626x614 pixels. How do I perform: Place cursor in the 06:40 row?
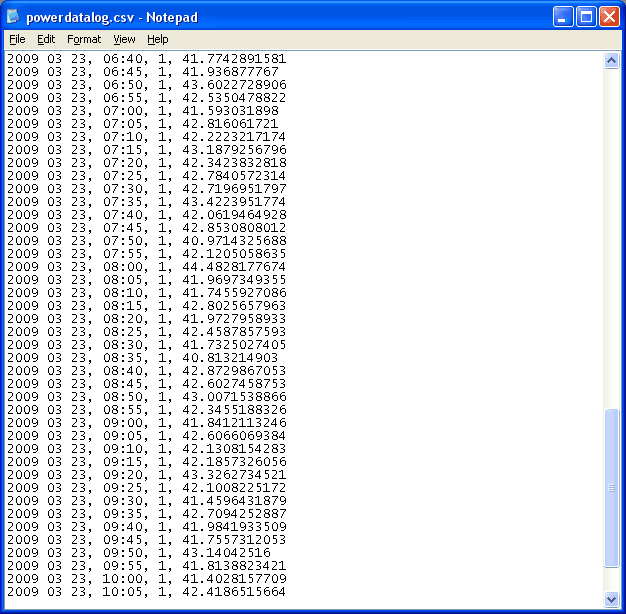150,59
